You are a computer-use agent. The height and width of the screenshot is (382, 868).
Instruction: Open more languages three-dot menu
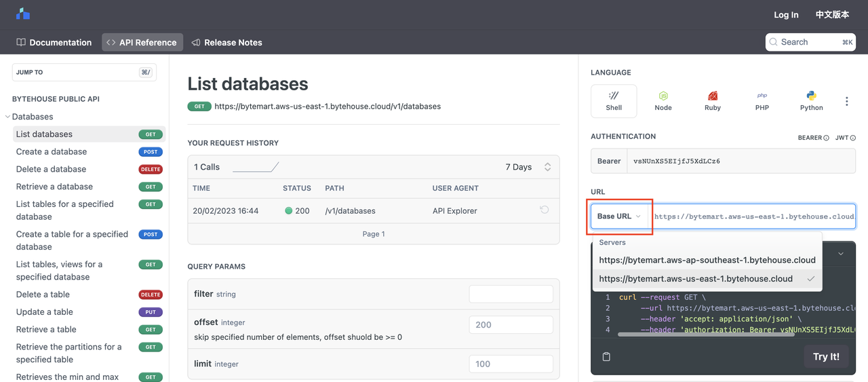[x=847, y=101]
